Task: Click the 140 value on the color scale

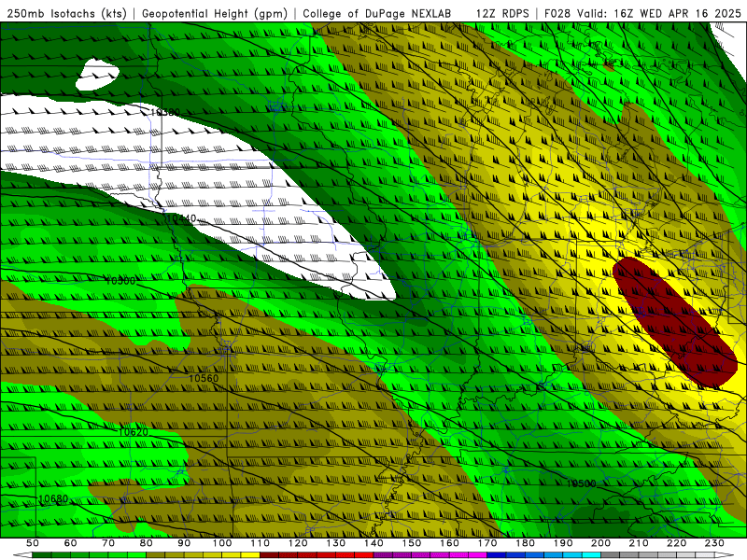Action: [373, 543]
